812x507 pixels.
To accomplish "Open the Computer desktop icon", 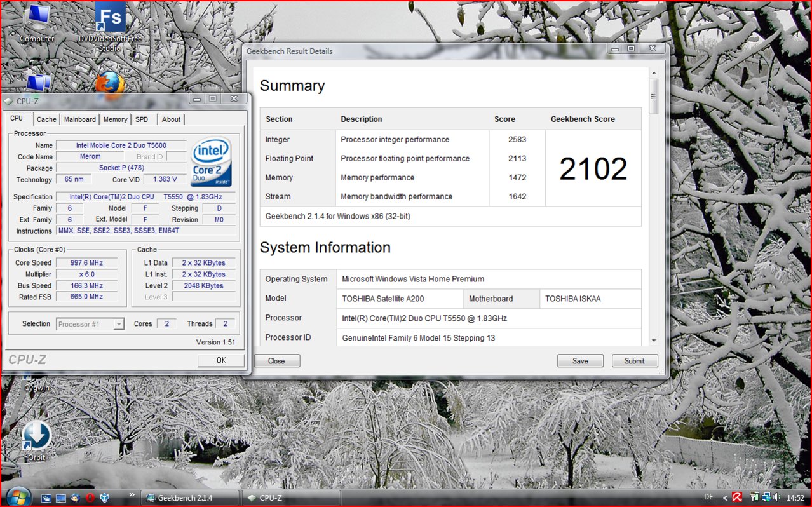I will [37, 19].
